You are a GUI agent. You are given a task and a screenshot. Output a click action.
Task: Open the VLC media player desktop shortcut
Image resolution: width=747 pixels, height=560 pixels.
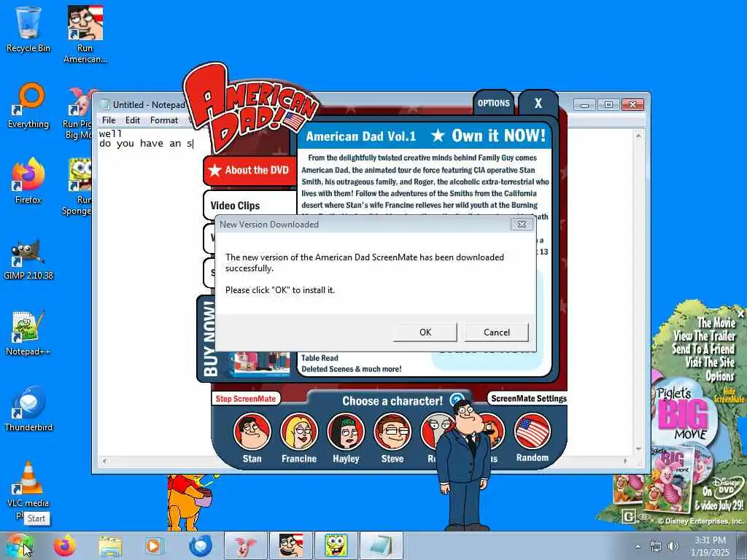[x=28, y=486]
